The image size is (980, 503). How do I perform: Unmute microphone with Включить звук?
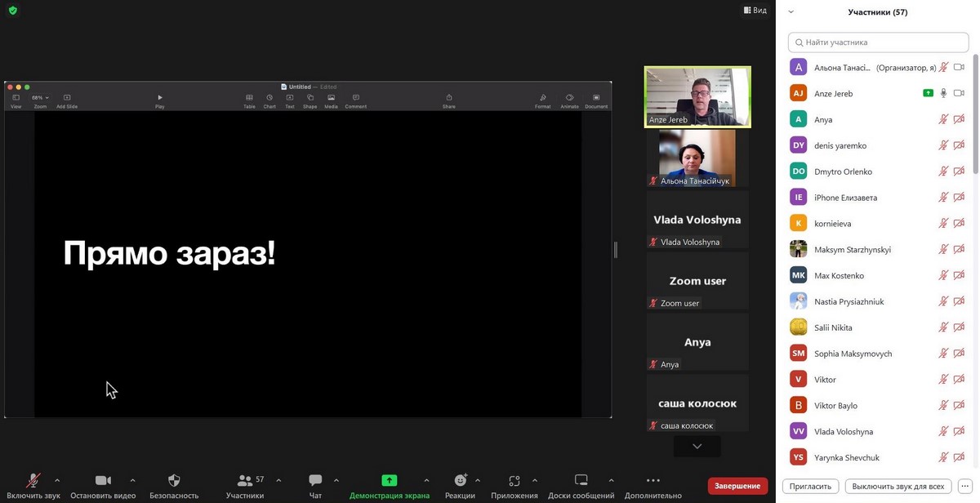33,481
